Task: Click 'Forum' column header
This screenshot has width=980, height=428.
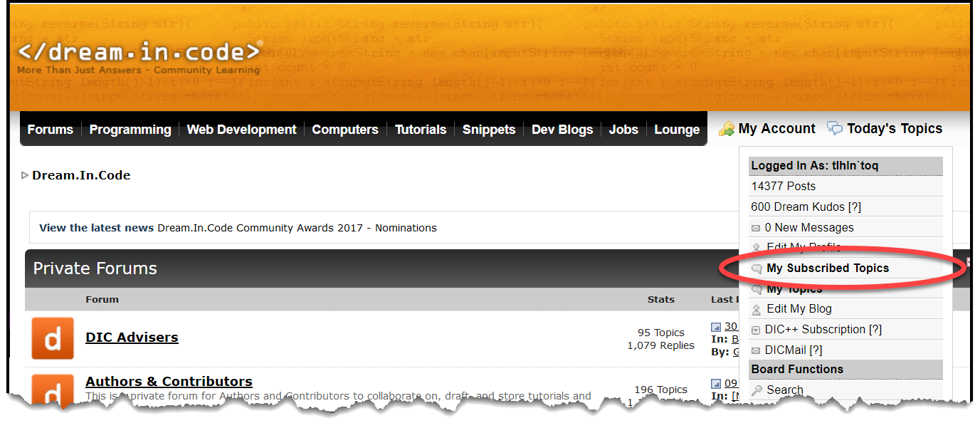Action: [102, 299]
